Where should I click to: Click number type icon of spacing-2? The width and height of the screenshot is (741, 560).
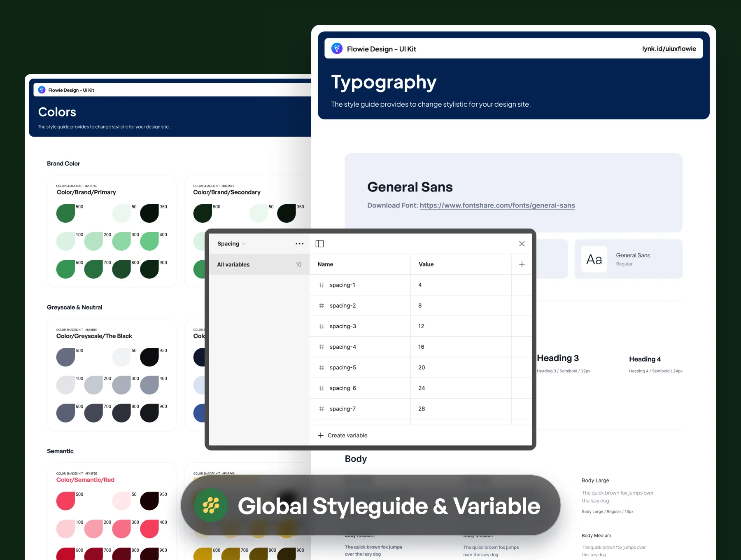[322, 306]
